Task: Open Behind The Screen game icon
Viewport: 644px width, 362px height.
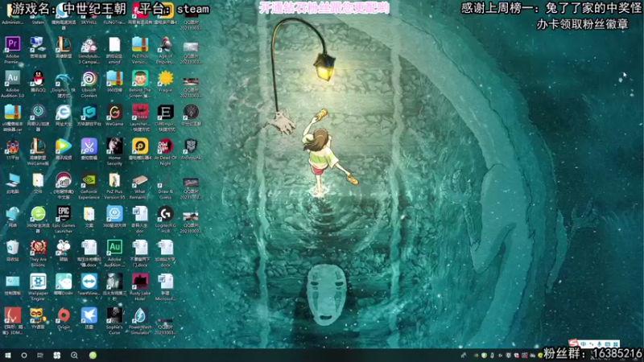Action: 139,78
